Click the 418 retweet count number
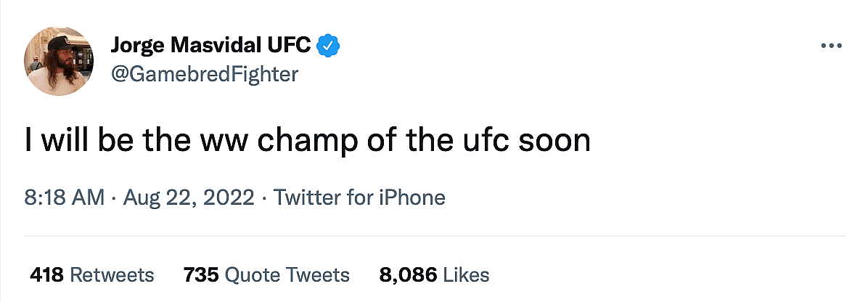 pos(47,275)
